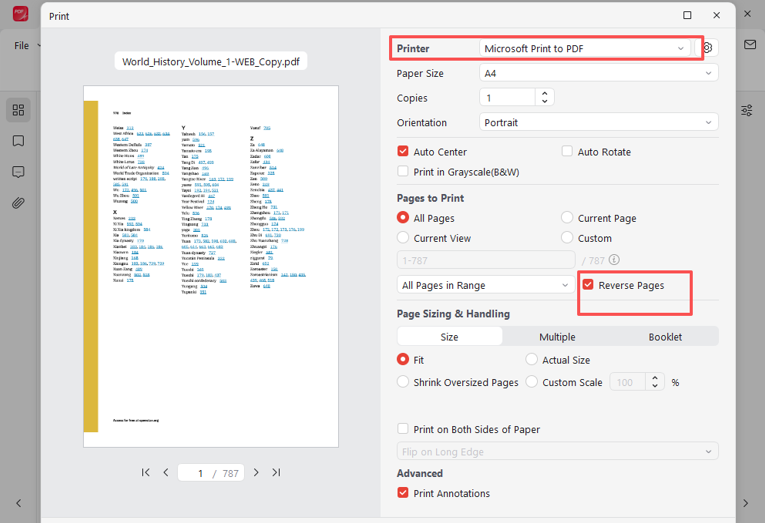Jump to last preview page
The width and height of the screenshot is (765, 523).
[276, 472]
